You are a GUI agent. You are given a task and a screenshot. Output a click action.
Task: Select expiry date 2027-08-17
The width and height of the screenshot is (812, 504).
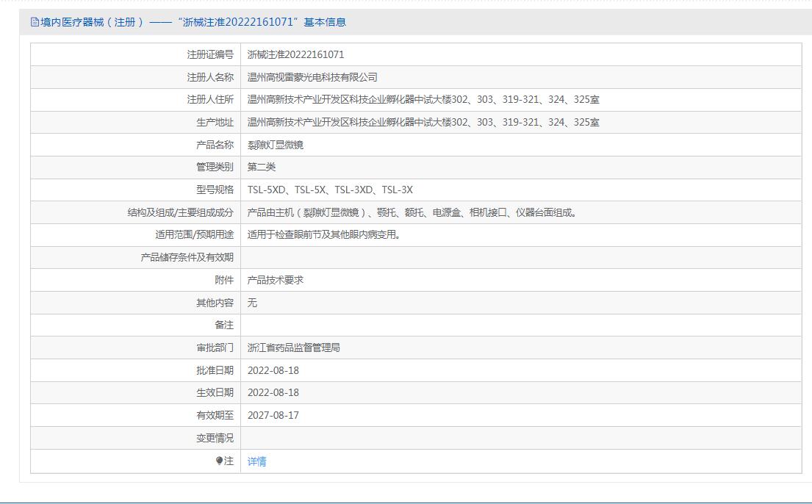[273, 415]
